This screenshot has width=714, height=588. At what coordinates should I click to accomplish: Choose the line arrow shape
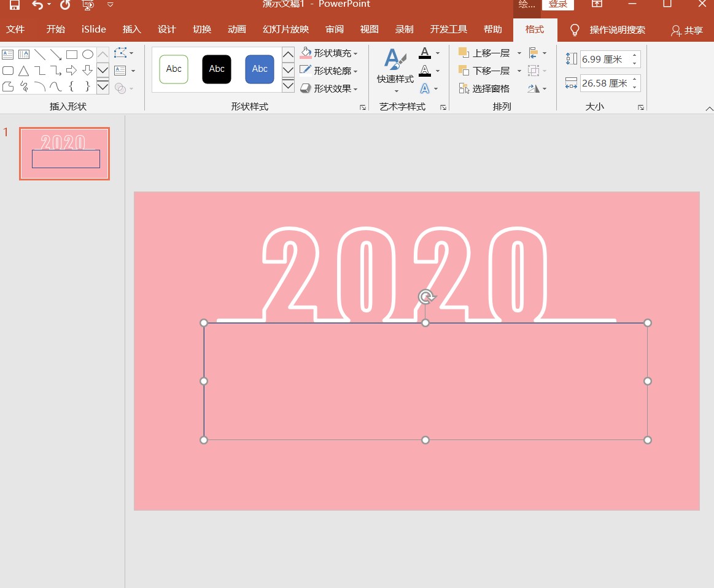(56, 55)
